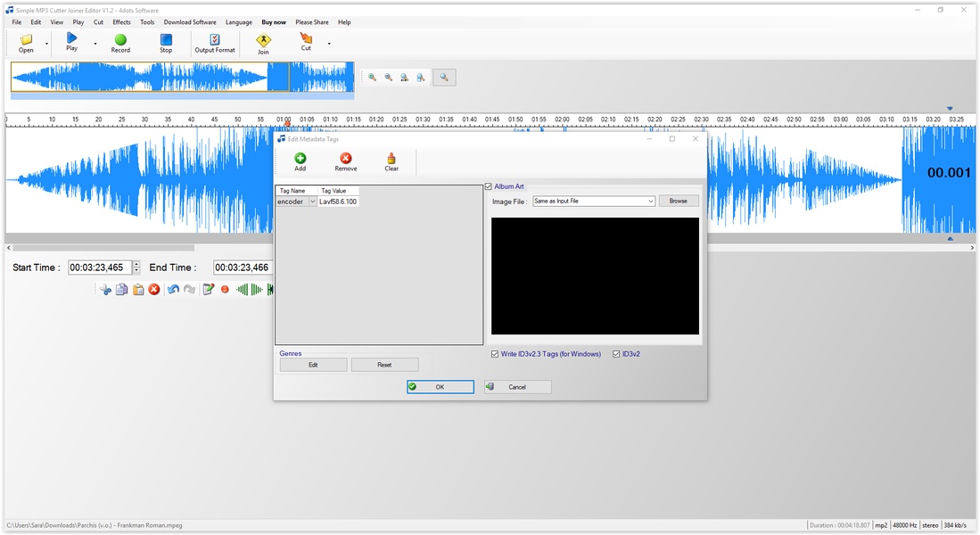Open the Download Software menu
This screenshot has width=980, height=535.
coord(190,22)
